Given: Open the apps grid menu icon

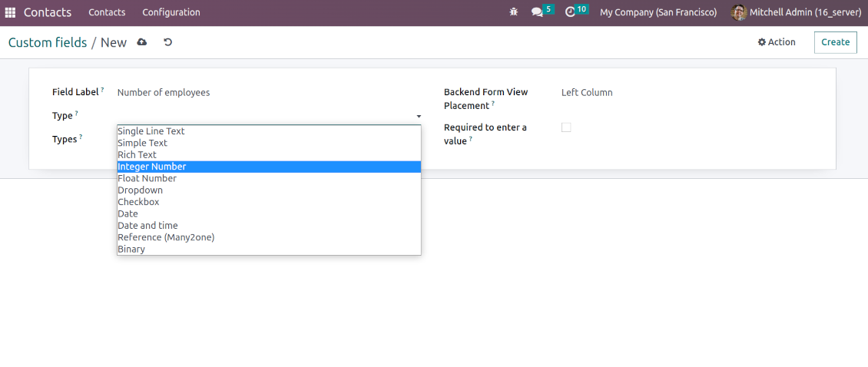Looking at the screenshot, I should 10,12.
